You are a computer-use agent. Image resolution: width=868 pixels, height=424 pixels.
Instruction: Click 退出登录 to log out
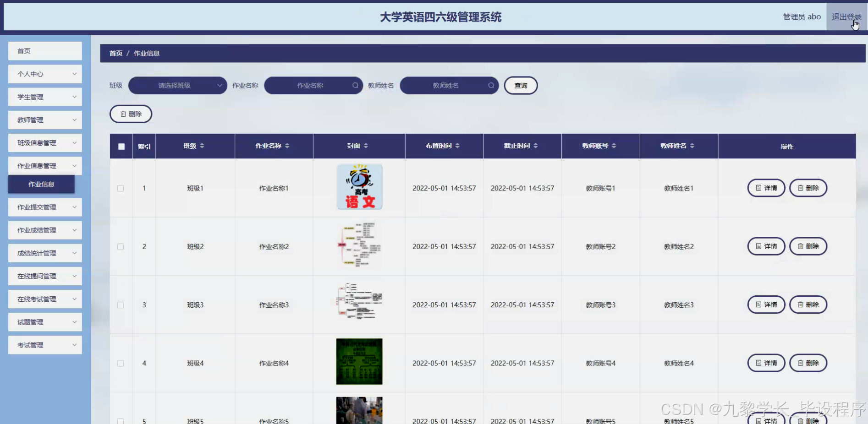(x=846, y=16)
